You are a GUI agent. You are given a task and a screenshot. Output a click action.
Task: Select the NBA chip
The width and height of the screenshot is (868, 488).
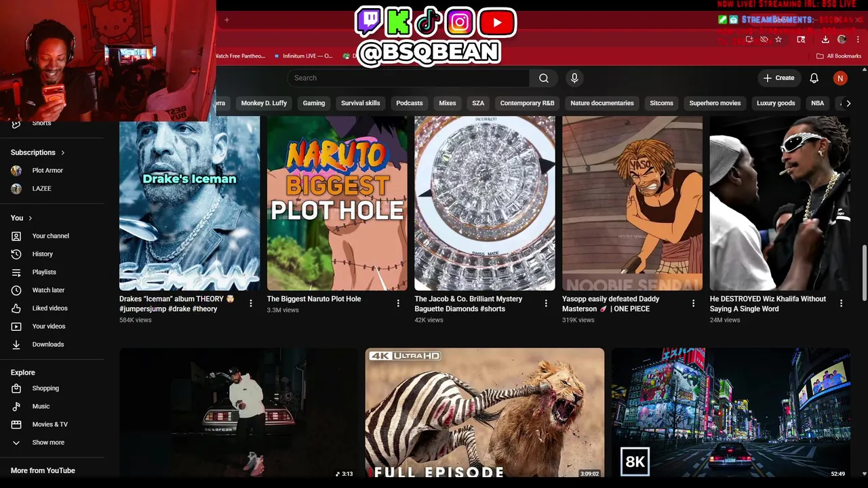click(818, 103)
